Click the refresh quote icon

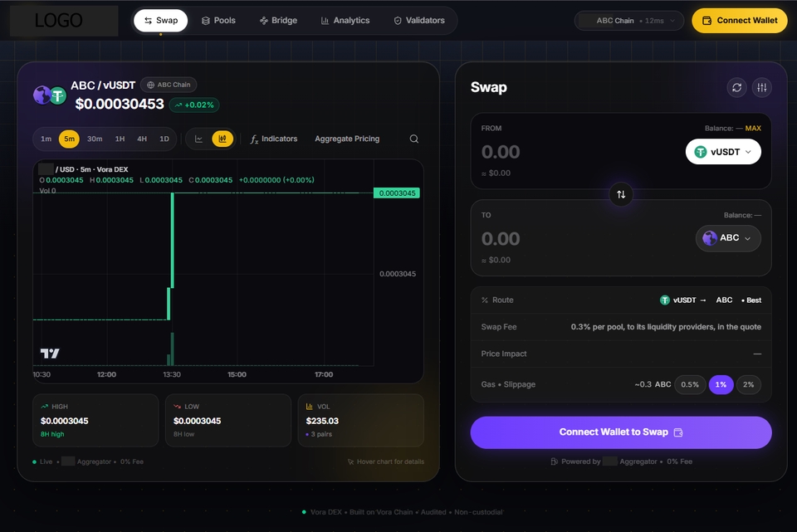[736, 87]
